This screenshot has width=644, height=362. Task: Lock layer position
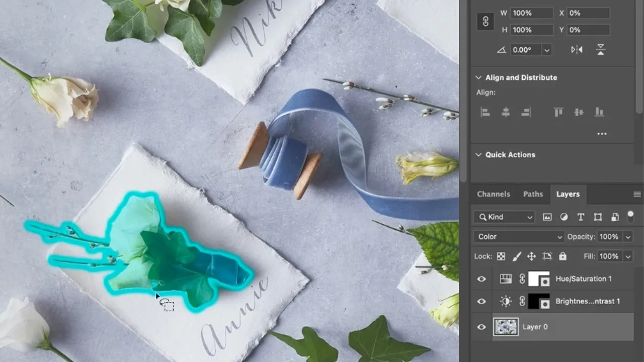(x=531, y=256)
